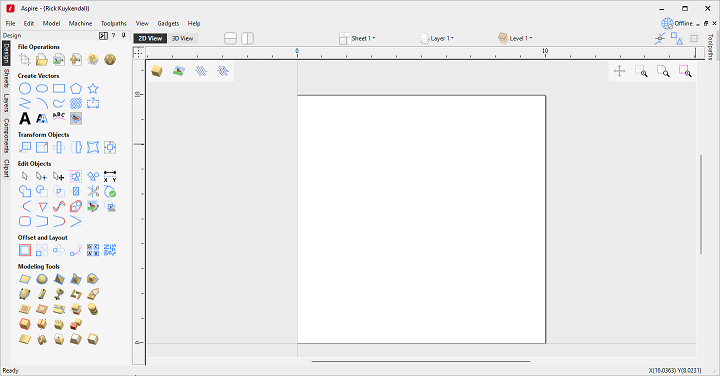Choose the Draw Polyline tool
The image size is (720, 376).
[x=25, y=103]
